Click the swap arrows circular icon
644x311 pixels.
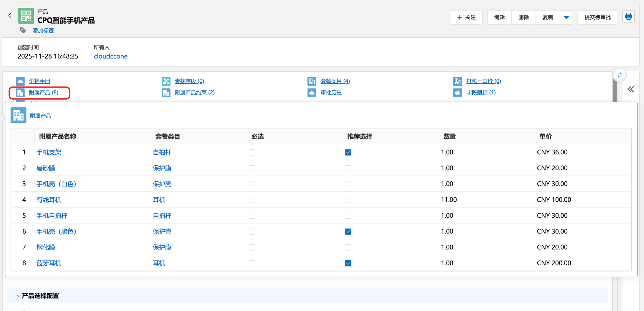(619, 75)
